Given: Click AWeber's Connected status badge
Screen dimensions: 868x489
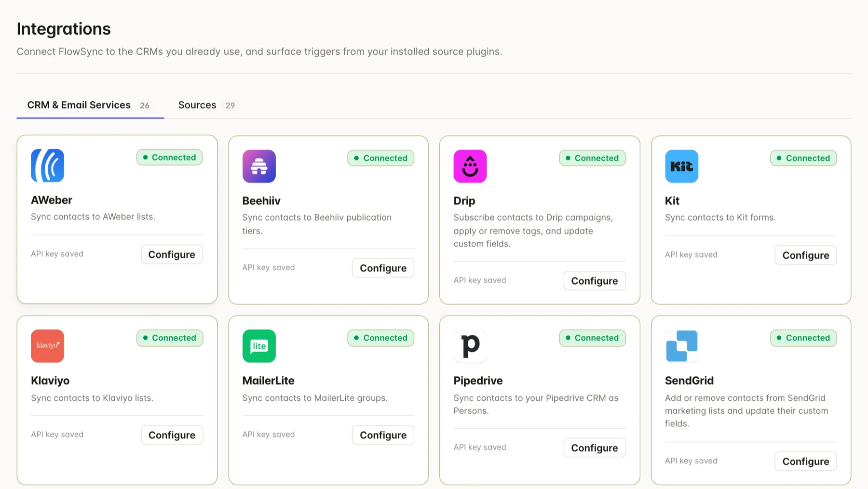Looking at the screenshot, I should 169,157.
